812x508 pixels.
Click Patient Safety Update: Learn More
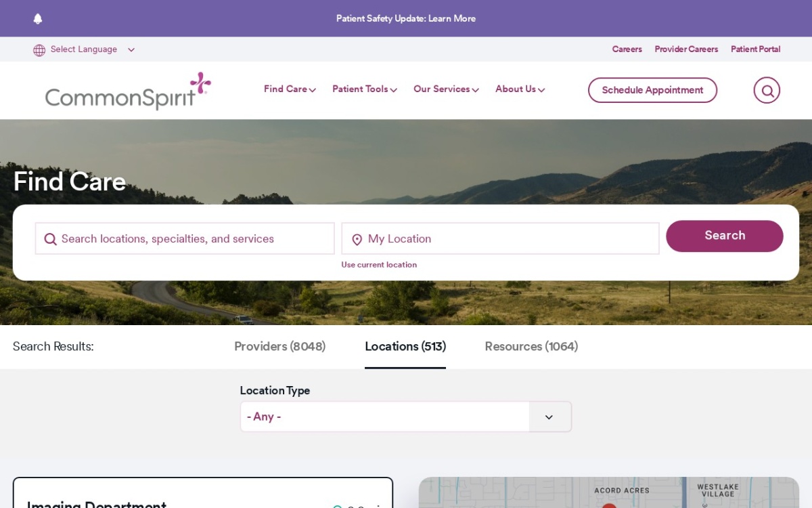point(406,18)
